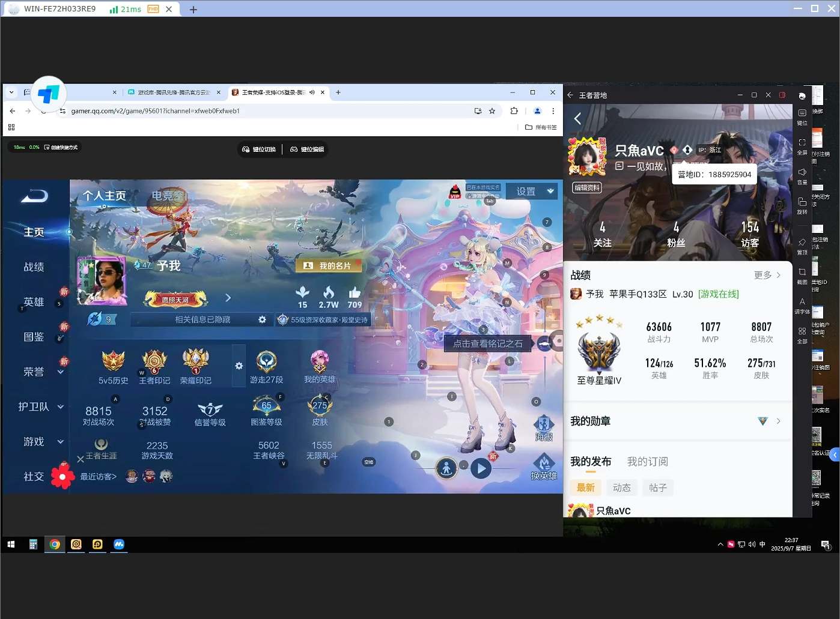The width and height of the screenshot is (840, 619).
Task: Click 创建快捷方式 create shortcut
Action: (x=61, y=147)
